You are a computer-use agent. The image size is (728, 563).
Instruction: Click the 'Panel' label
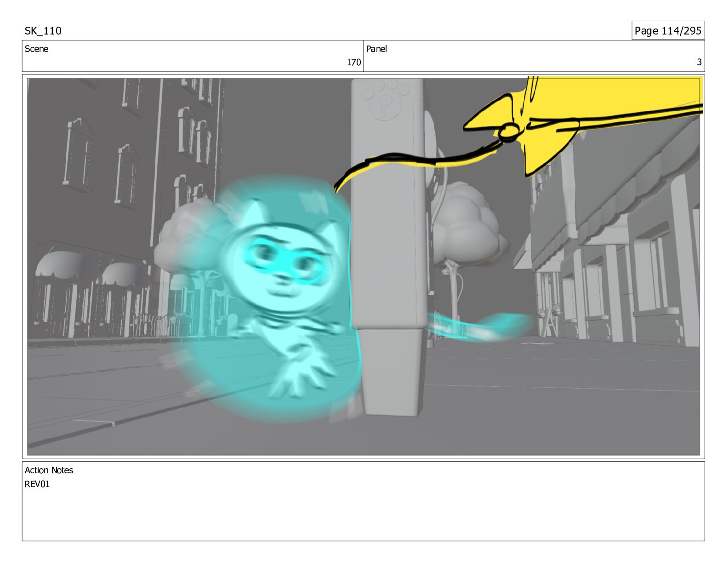(376, 49)
